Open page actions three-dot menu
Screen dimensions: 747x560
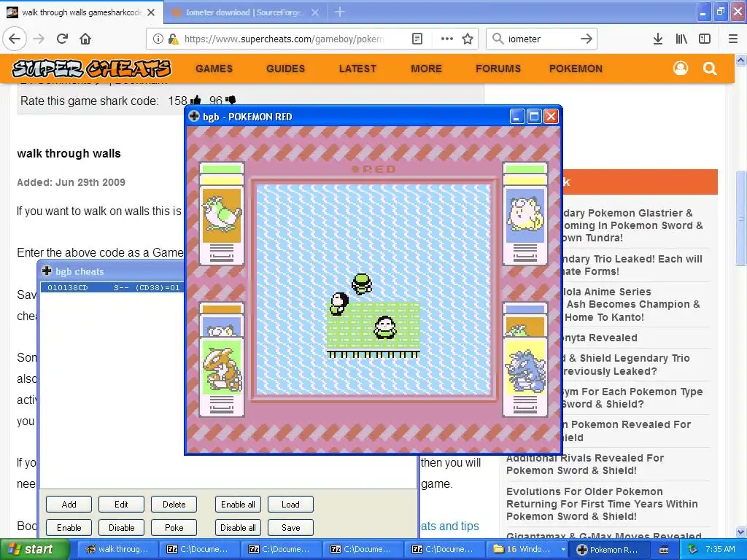click(x=447, y=39)
